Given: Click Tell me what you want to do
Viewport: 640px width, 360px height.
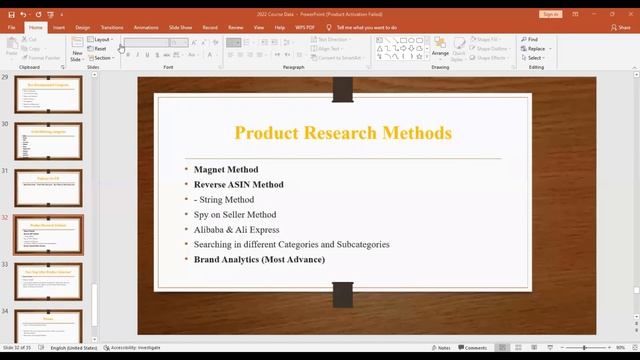Looking at the screenshot, I should coord(362,27).
